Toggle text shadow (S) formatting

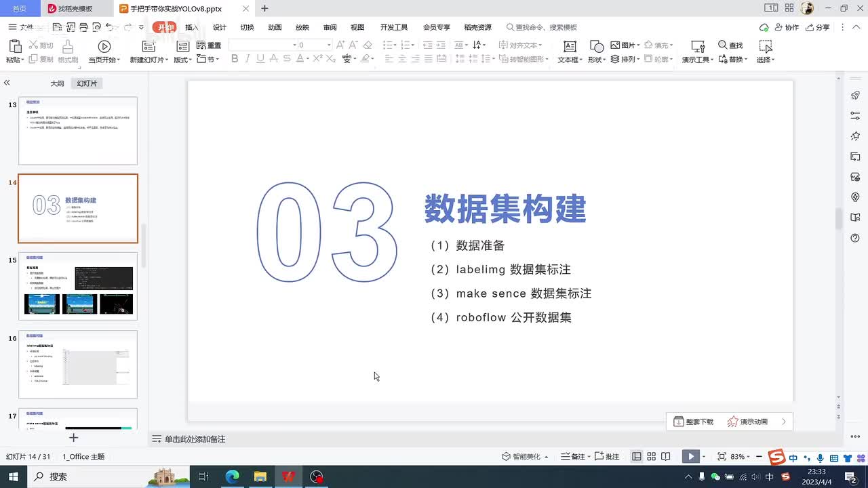pos(287,59)
